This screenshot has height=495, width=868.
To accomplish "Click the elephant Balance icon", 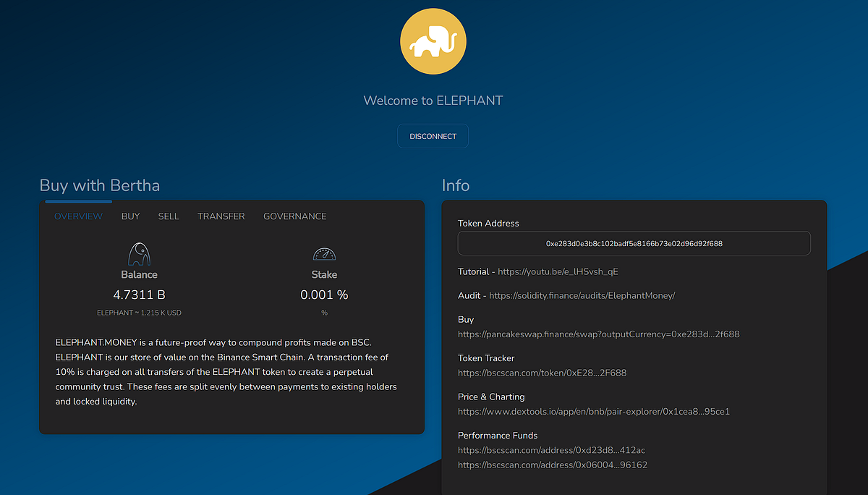I will click(x=139, y=253).
